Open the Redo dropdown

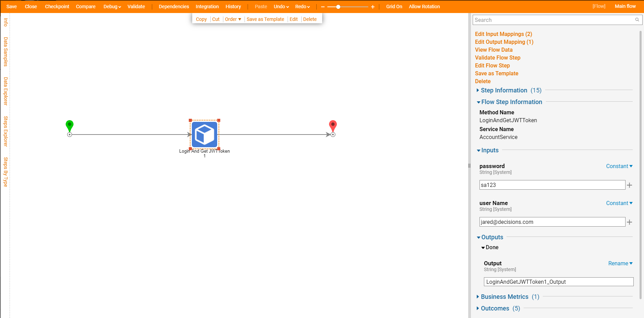tap(302, 7)
